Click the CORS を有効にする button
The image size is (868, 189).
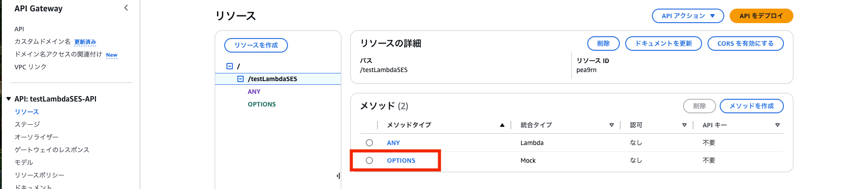(x=745, y=44)
